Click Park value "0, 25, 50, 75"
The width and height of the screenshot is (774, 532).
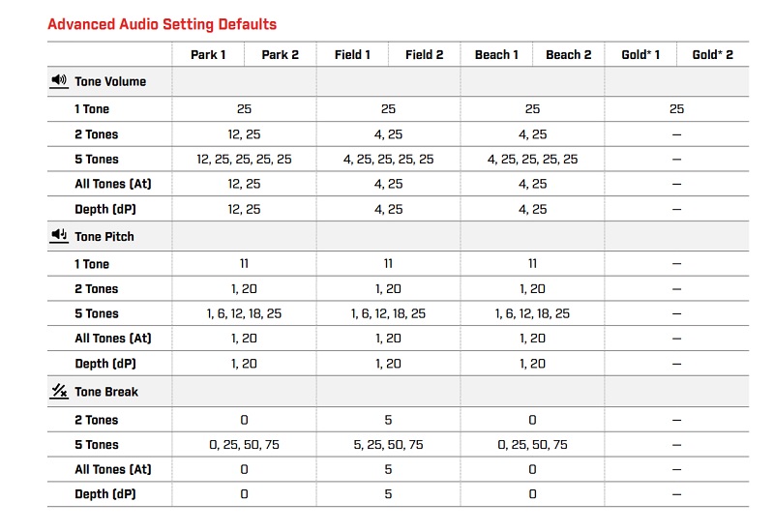pos(244,445)
